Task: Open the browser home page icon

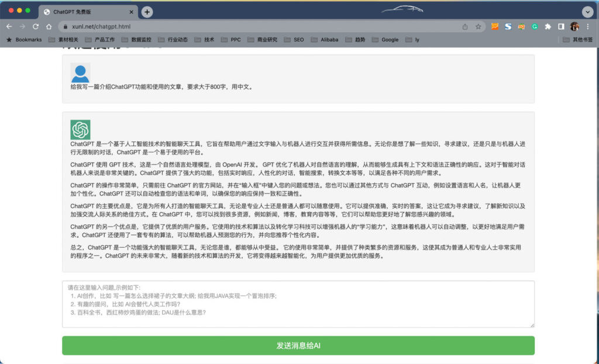Action: tap(49, 27)
